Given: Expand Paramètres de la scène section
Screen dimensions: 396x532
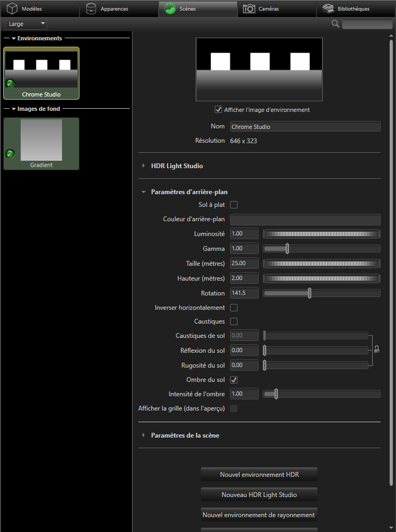Looking at the screenshot, I should tap(144, 435).
